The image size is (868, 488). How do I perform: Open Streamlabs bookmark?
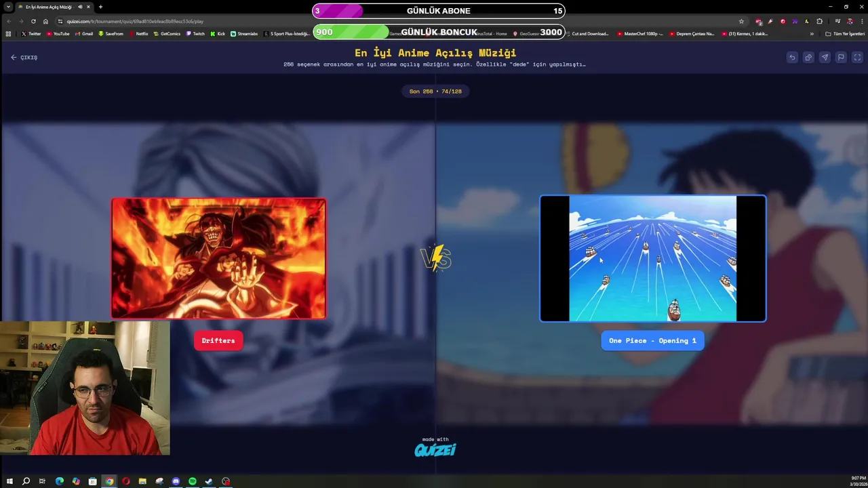(x=244, y=33)
